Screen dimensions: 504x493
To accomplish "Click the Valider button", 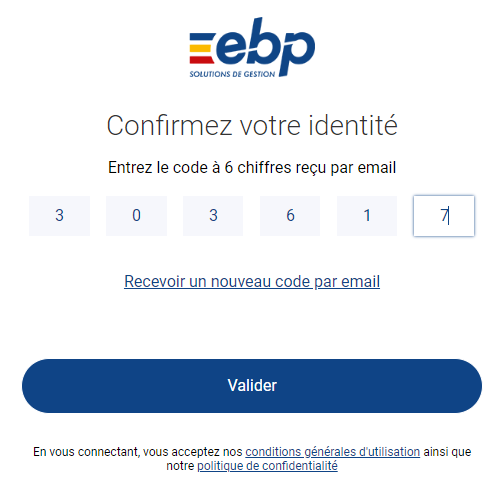I will (252, 386).
